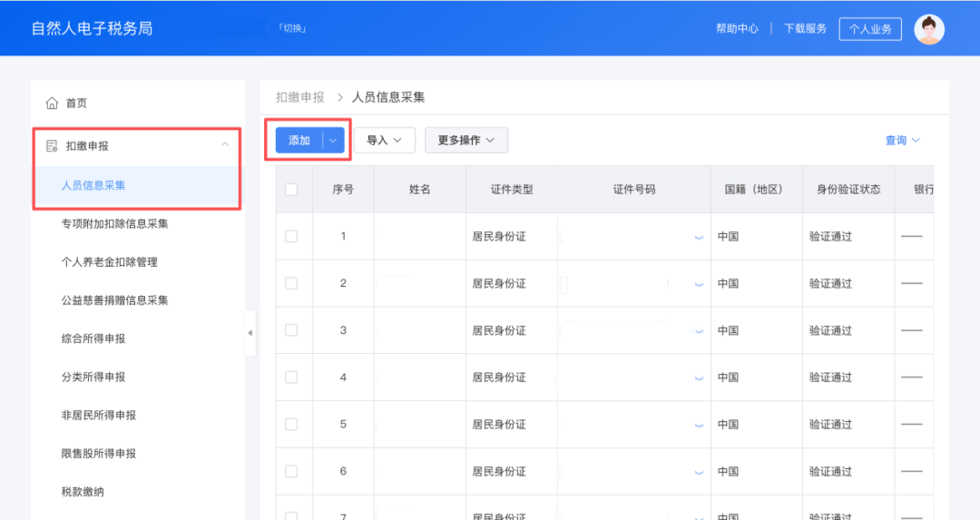This screenshot has height=520, width=980.
Task: Open 帮助中心 link in header
Action: [737, 29]
